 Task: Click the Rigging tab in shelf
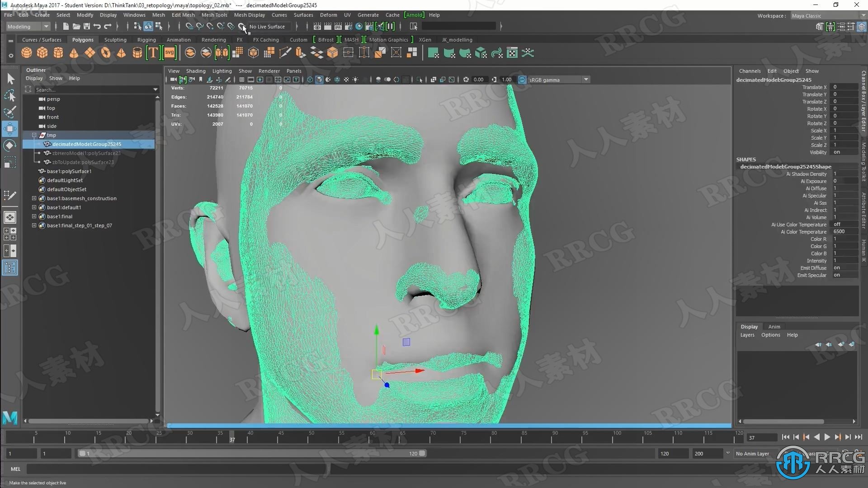[x=146, y=39]
